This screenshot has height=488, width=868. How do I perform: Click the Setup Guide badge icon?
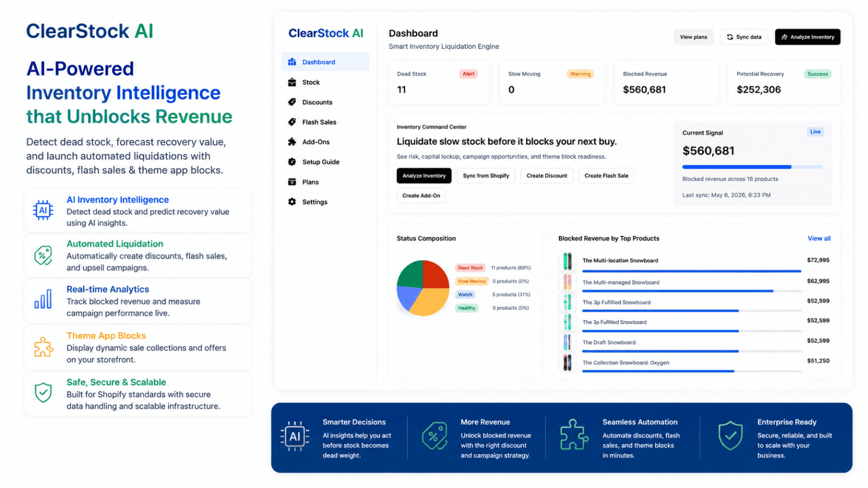292,162
